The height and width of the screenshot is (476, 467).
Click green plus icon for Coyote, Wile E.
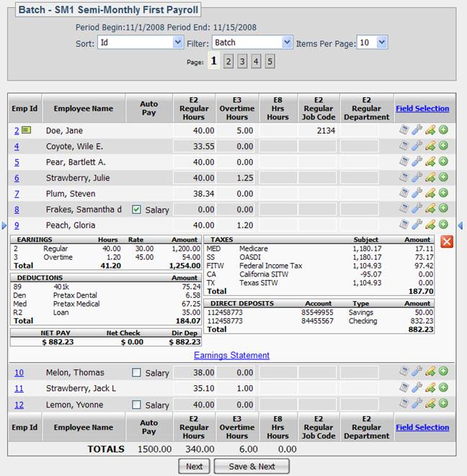(443, 145)
